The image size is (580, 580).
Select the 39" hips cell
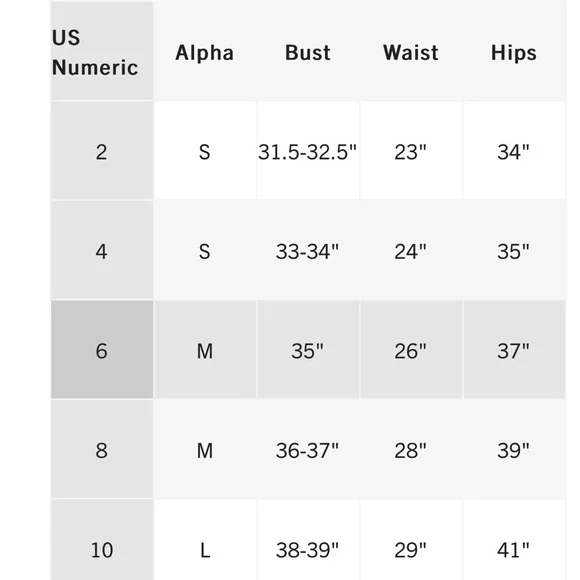[514, 449]
